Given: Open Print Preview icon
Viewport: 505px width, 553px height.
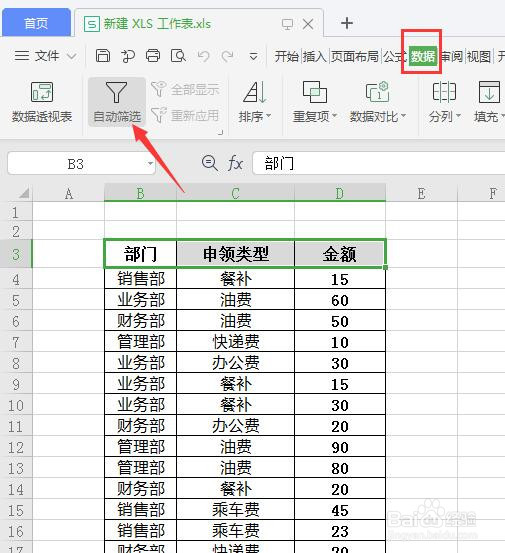Looking at the screenshot, I should point(178,56).
